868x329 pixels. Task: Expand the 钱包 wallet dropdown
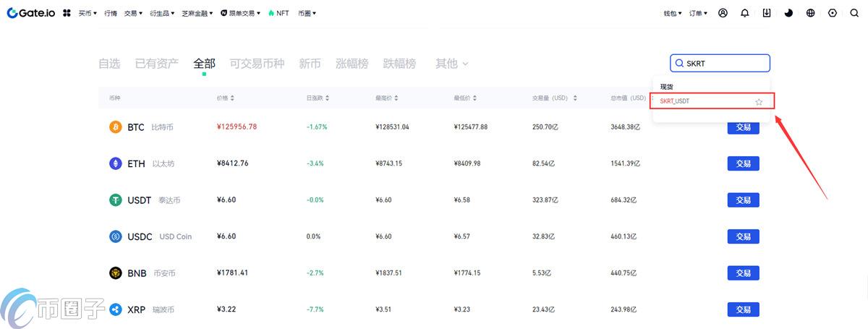pyautogui.click(x=673, y=13)
